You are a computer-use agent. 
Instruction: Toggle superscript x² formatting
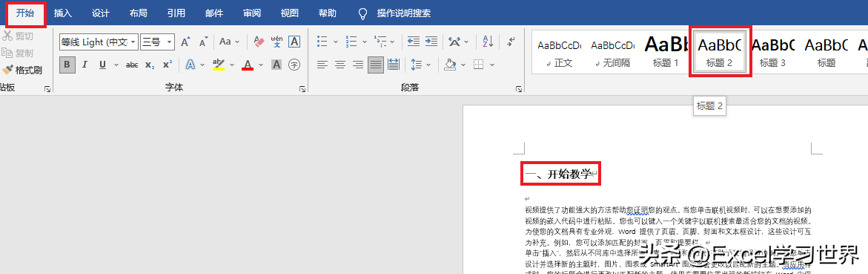(167, 65)
